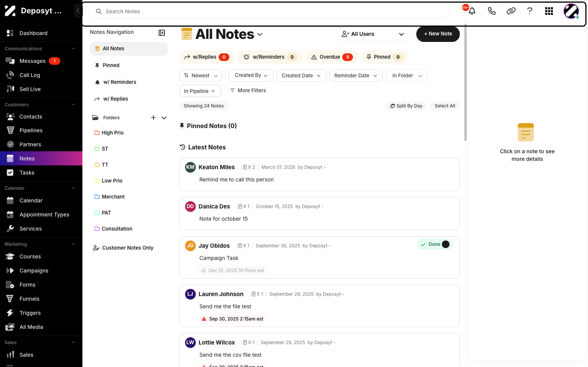Open the Newest sort dropdown
Viewport: 588px width, 367px height.
coord(201,75)
